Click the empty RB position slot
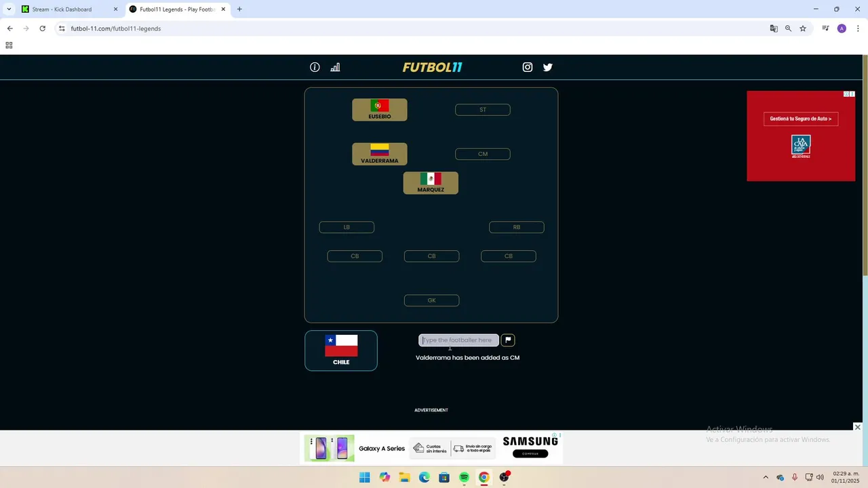Screen dimensions: 868x488 [x=517, y=227]
